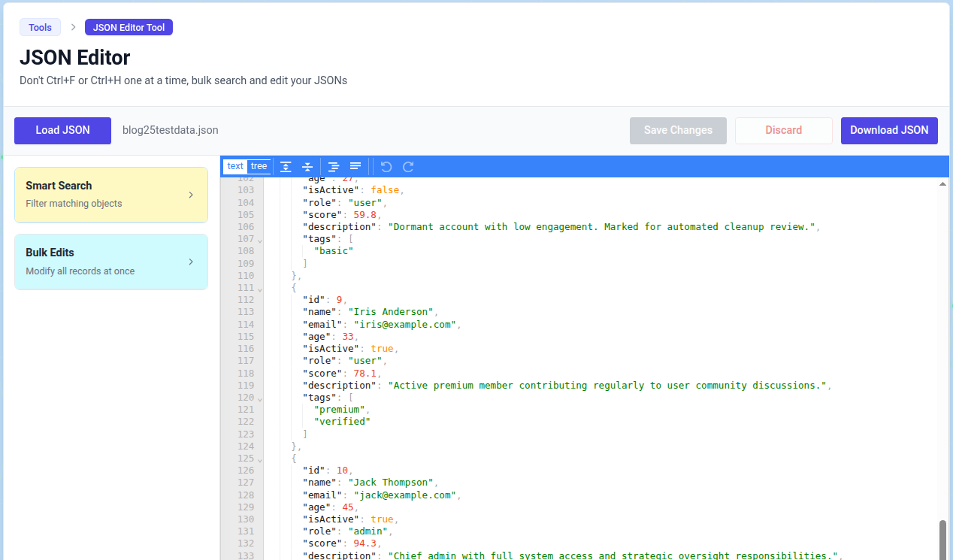Click the id value 10

(342, 471)
